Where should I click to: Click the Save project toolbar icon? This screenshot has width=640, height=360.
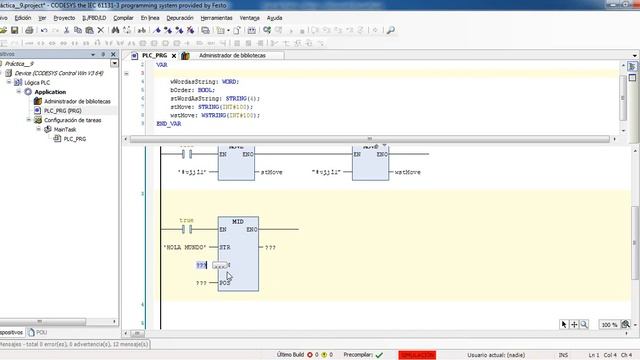[x=14, y=30]
